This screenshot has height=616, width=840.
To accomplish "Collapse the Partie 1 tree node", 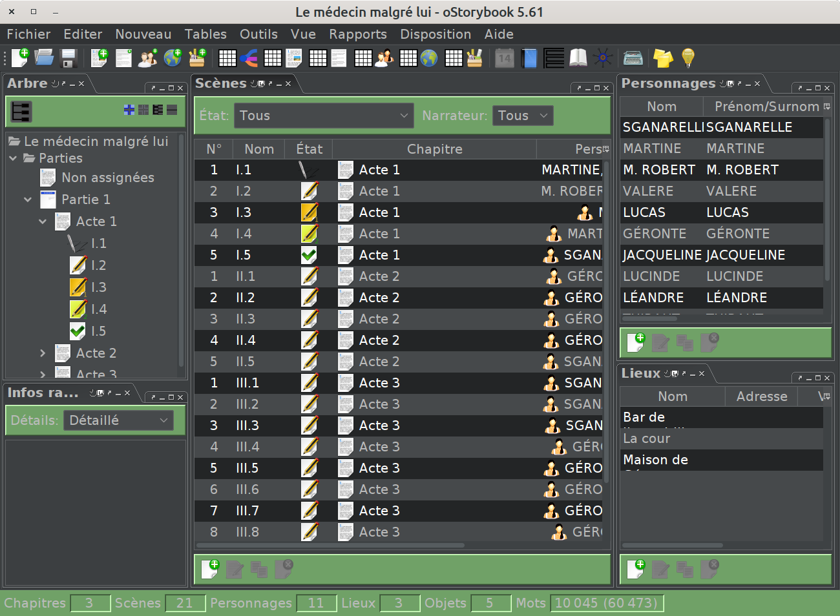I will (28, 200).
